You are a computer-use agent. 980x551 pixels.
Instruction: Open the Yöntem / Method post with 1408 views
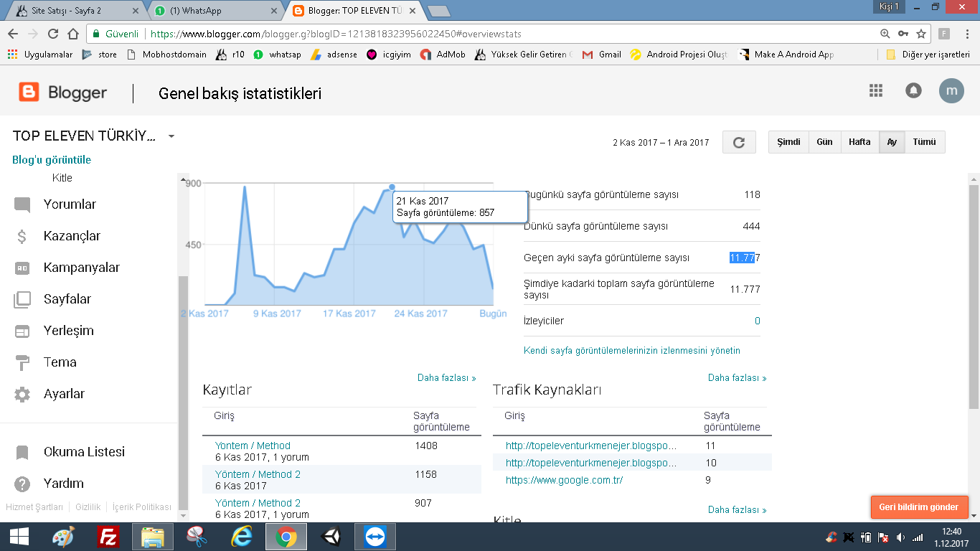(x=253, y=446)
